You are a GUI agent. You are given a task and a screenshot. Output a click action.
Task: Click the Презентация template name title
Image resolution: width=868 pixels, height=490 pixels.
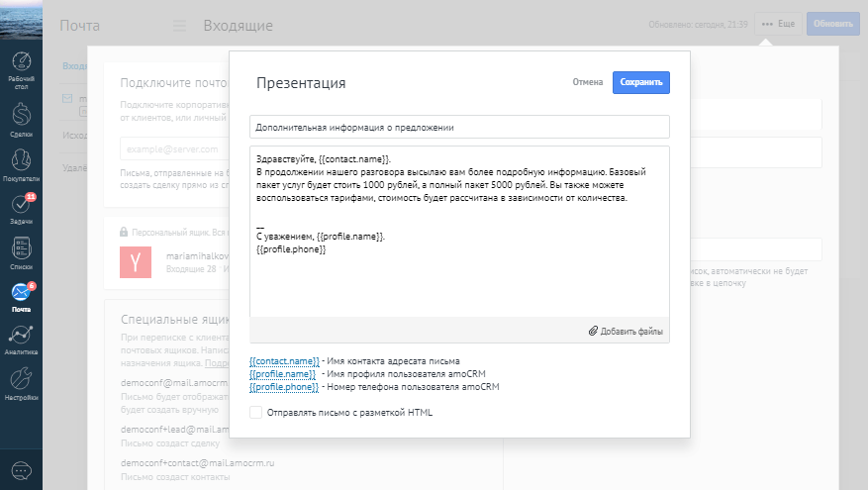pos(301,83)
